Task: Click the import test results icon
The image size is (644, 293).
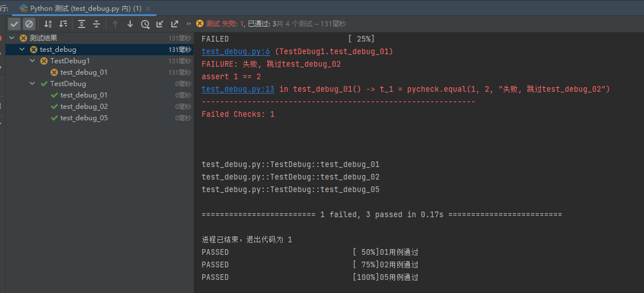Action: (160, 24)
